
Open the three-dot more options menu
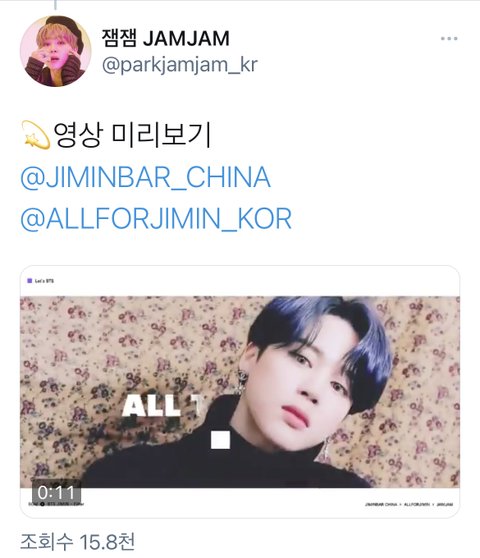coord(449,38)
